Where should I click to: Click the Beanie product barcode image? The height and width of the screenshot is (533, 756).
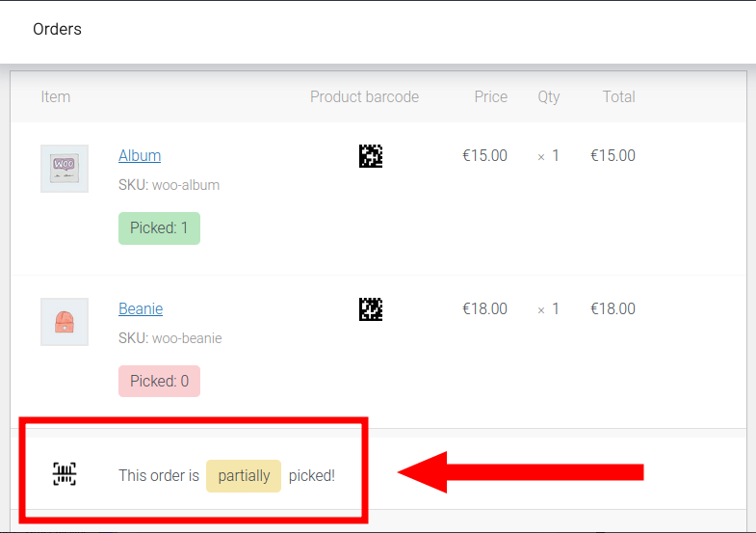pos(371,309)
